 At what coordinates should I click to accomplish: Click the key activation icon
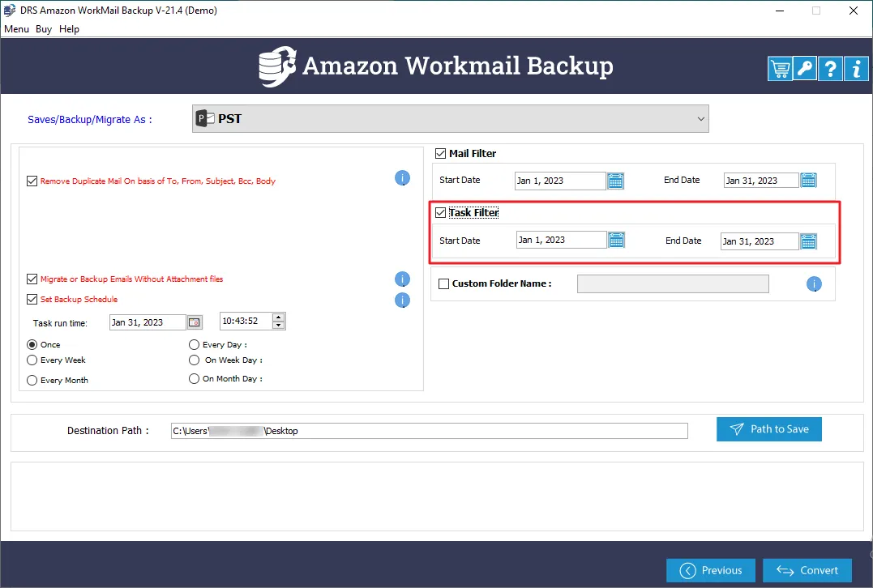pyautogui.click(x=805, y=69)
